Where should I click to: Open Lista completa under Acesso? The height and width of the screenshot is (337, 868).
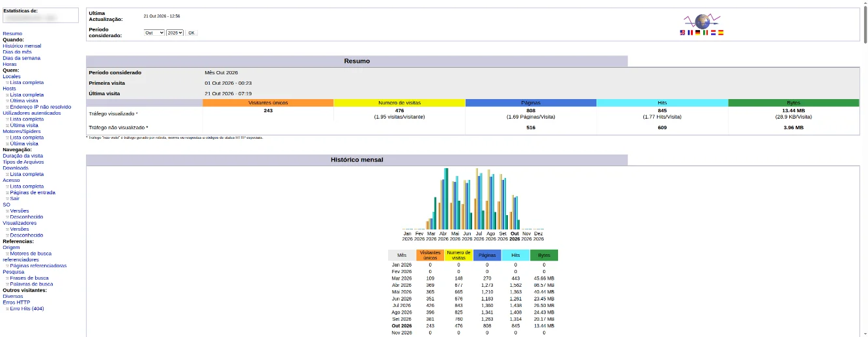click(x=27, y=186)
